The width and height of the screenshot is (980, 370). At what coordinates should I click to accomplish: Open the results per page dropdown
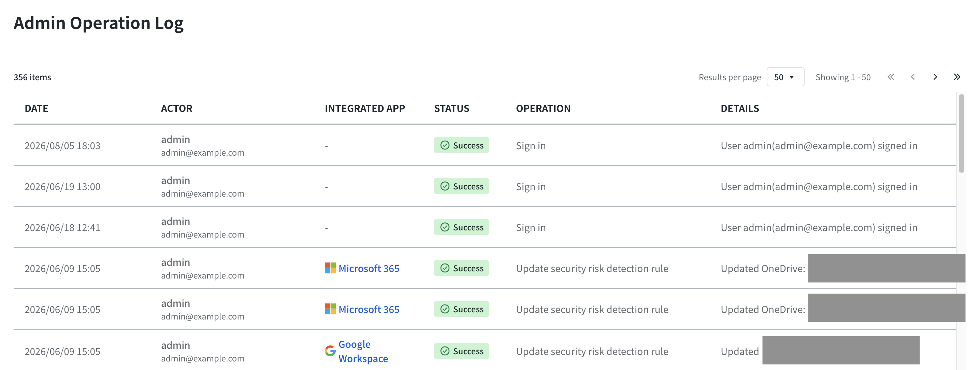click(785, 77)
